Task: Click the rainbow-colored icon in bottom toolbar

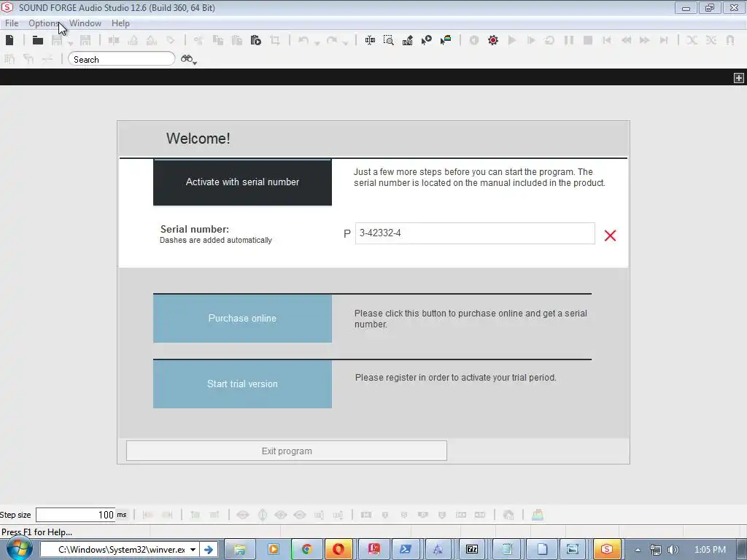Action: [538, 515]
